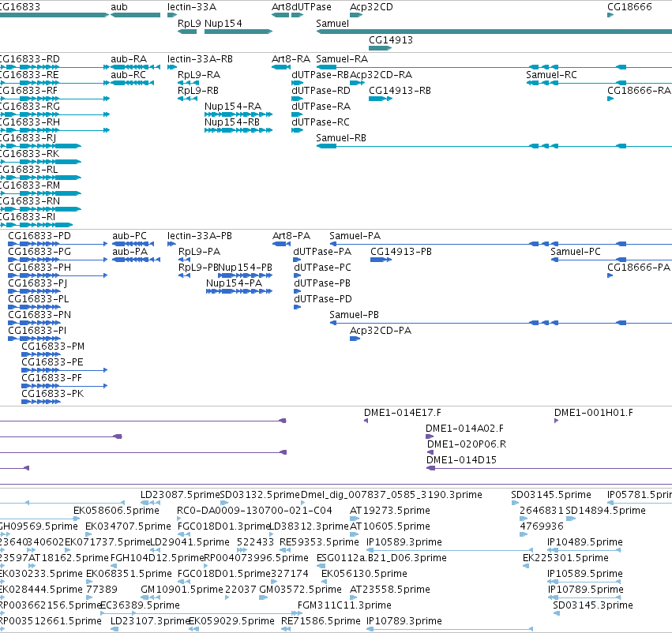
Task: Click the aub-RA transcript label
Action: [129, 59]
